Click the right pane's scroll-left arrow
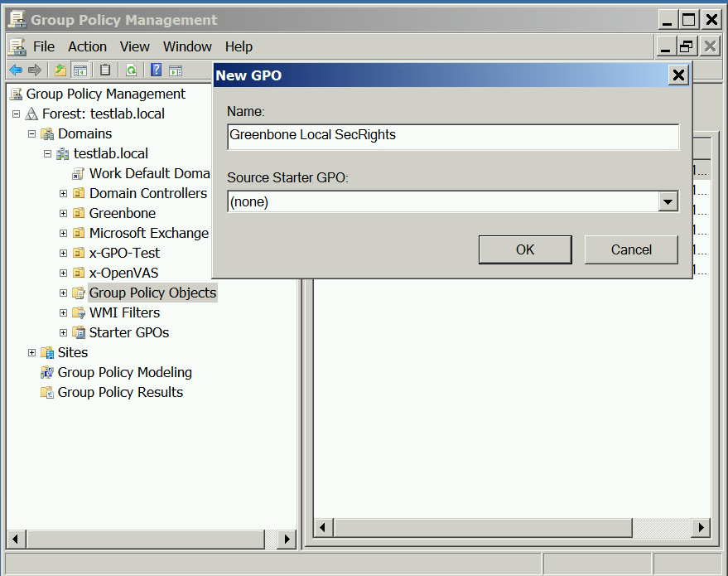The width and height of the screenshot is (728, 576). (x=323, y=528)
